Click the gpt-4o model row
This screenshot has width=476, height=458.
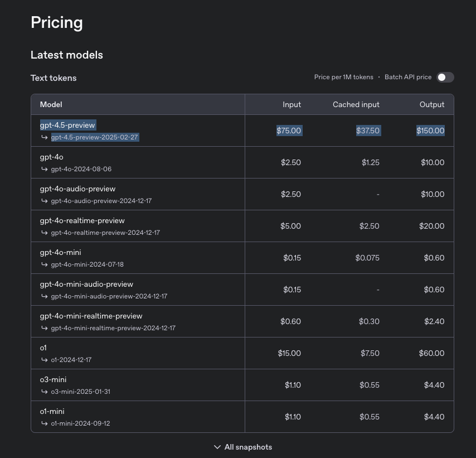point(242,162)
